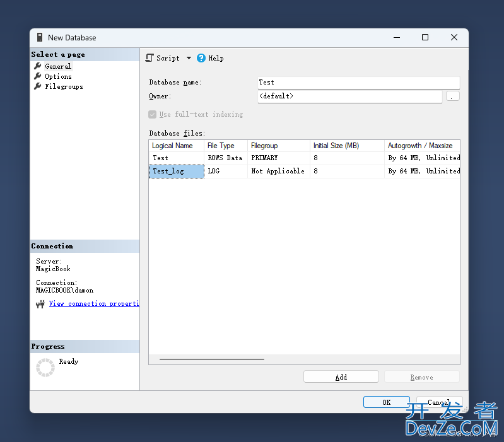Image resolution: width=504 pixels, height=442 pixels.
Task: Click the ROWS Data file type cell
Action: 226,158
